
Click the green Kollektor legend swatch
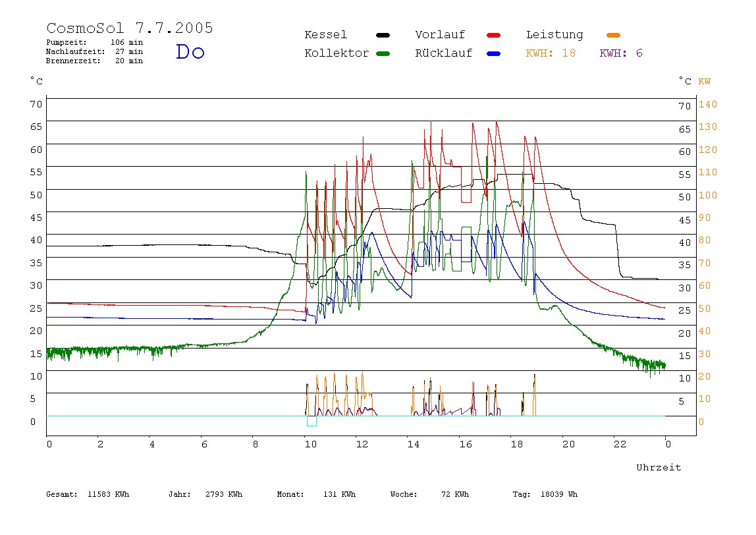click(x=383, y=53)
